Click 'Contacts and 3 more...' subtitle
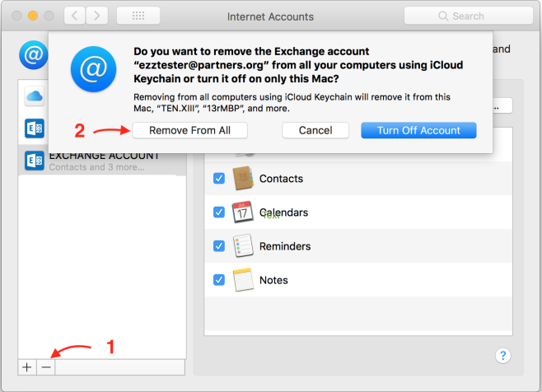This screenshot has height=392, width=542. click(x=97, y=167)
